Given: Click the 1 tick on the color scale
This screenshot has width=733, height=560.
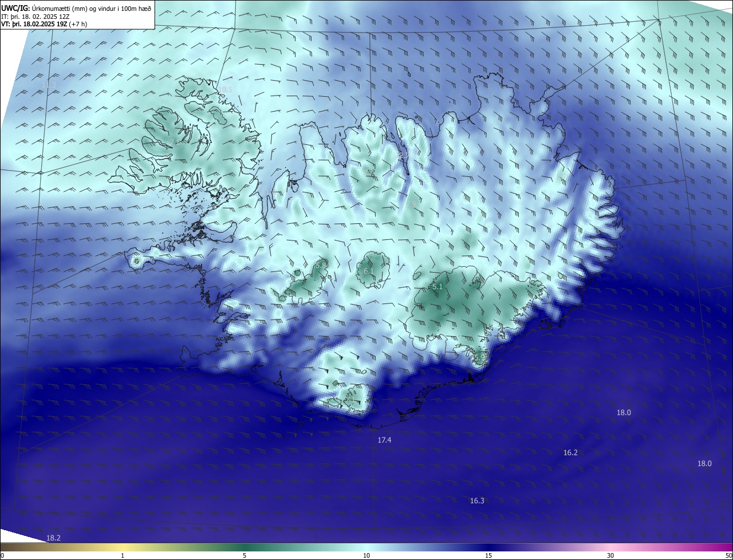Looking at the screenshot, I should click(x=123, y=555).
